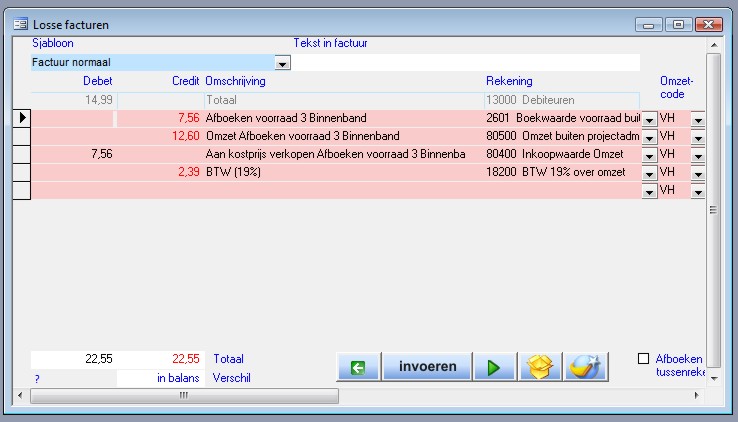Click the Credit cell showing 2,39
This screenshot has height=422, width=738.
point(160,172)
